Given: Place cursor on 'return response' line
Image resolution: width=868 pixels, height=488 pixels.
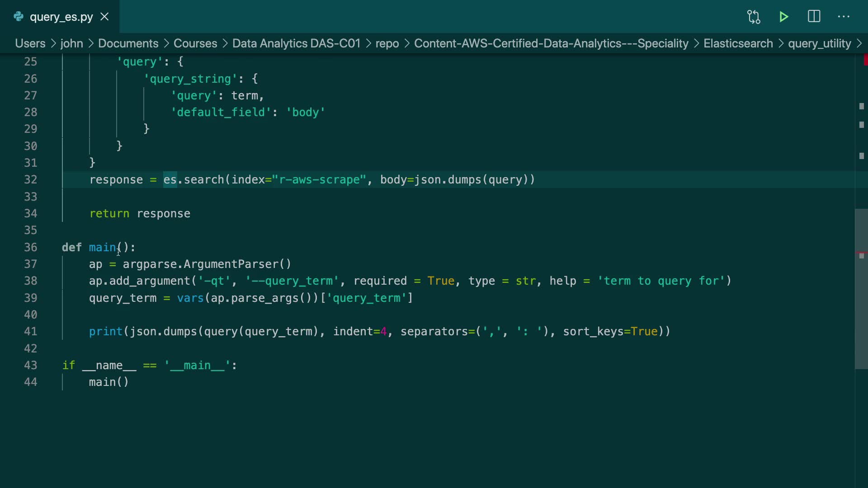Looking at the screenshot, I should click(140, 214).
